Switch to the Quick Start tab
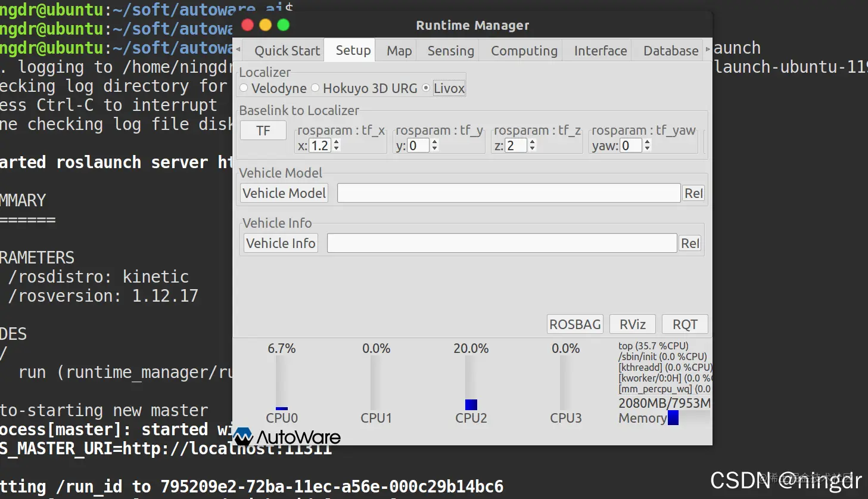This screenshot has width=868, height=499. click(x=287, y=51)
